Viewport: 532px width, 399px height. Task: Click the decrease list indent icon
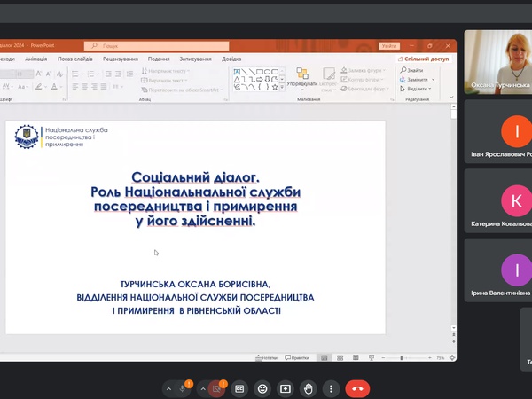108,74
